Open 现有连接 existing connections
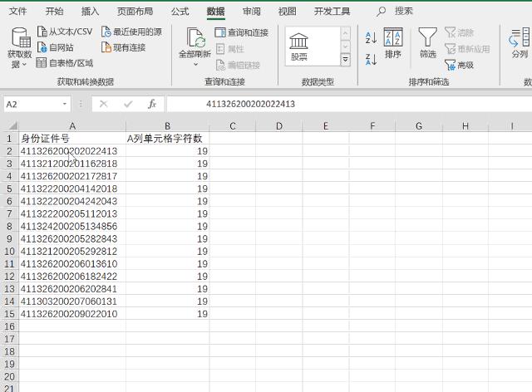 click(x=124, y=47)
